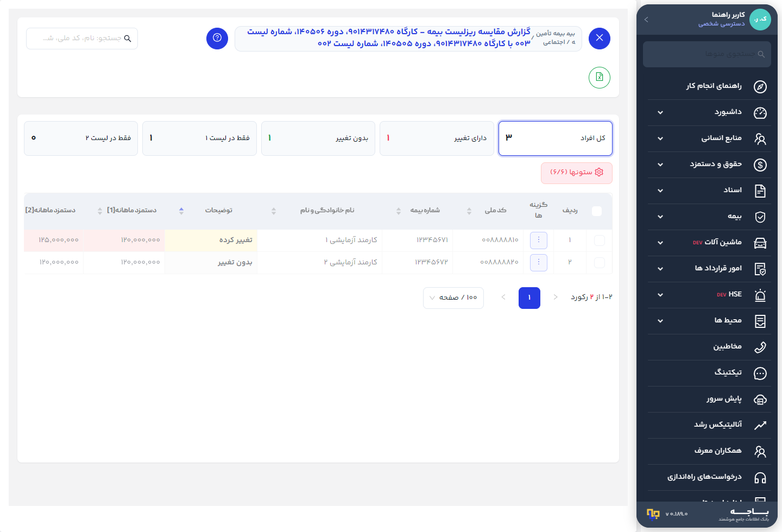Select the فقط در لیست ۱ filter tab
Viewport: 782px width, 532px height.
(199, 138)
